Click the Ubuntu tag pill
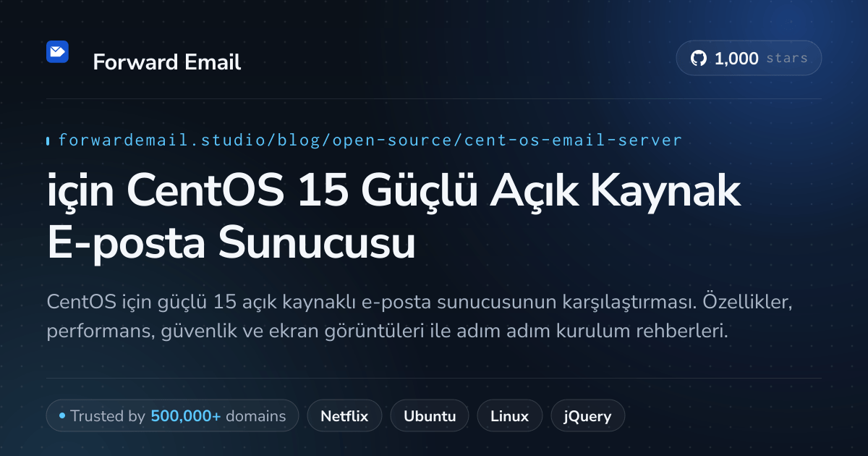The image size is (868, 456). point(430,416)
